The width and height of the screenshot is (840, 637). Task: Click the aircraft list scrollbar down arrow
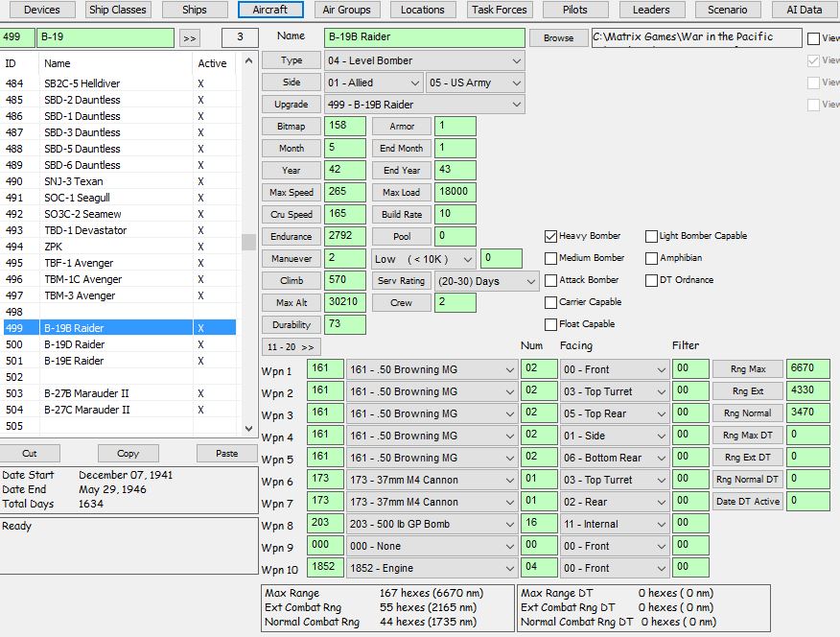[248, 428]
